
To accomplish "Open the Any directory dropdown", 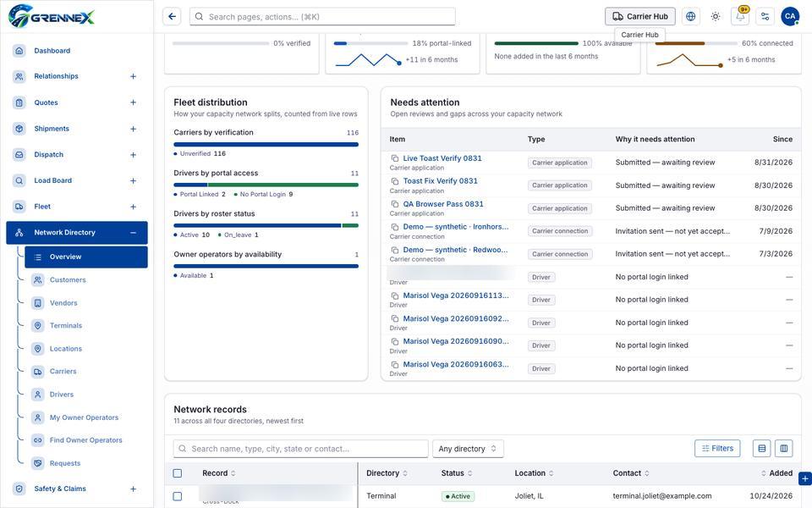I will 468,449.
